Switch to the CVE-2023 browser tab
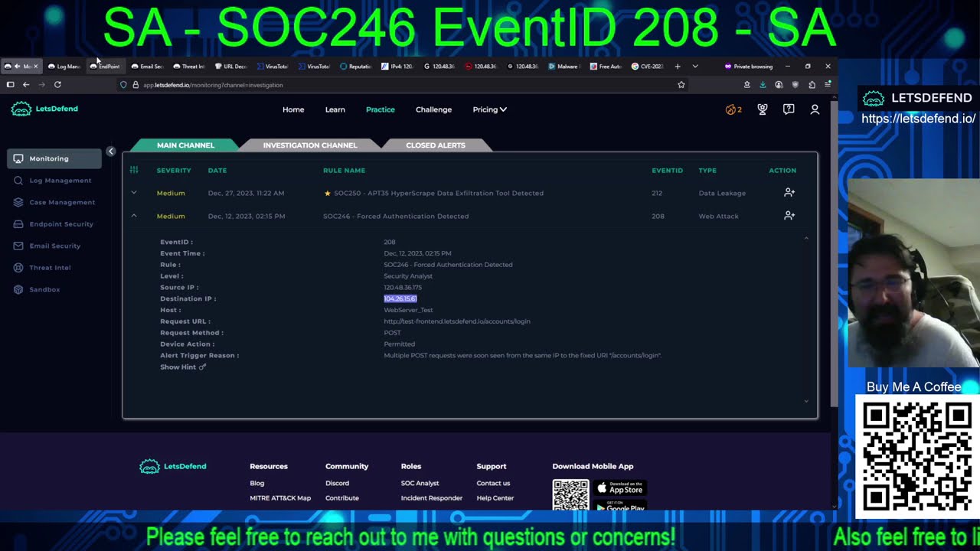Screen dimensions: 980x551 tap(647, 67)
